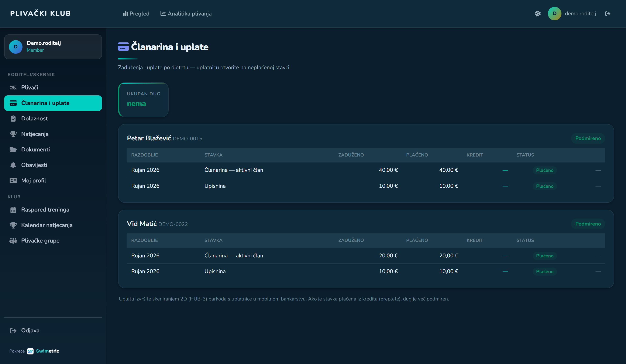Click the logout arrow icon in header

[608, 14]
